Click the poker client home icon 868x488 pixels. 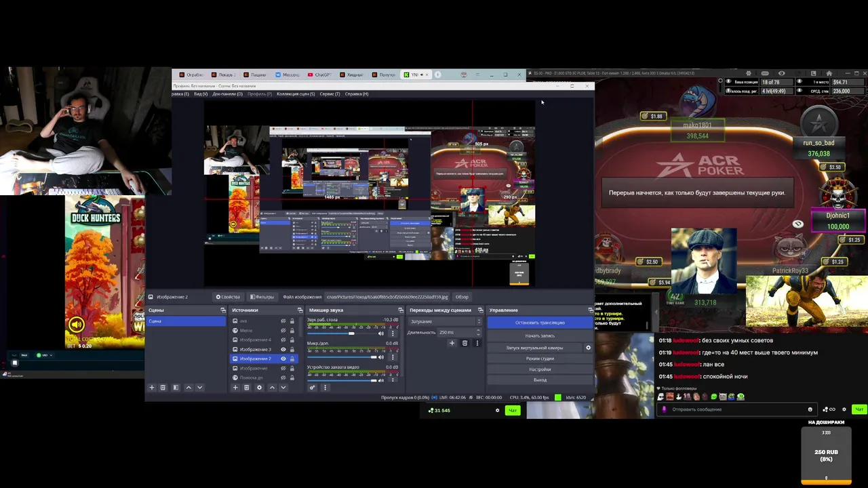(829, 73)
